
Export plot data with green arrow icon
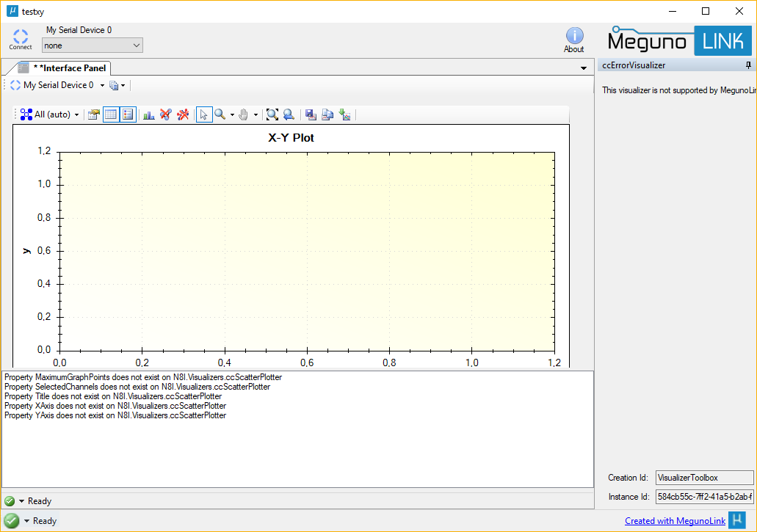tap(344, 114)
